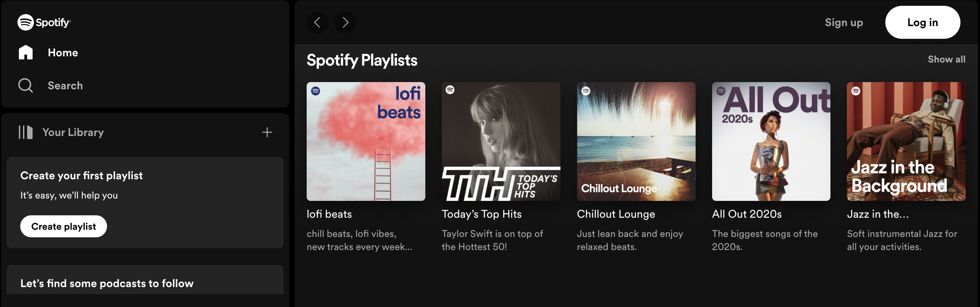Open the Search menu item
The height and width of the screenshot is (307, 980).
(x=65, y=85)
